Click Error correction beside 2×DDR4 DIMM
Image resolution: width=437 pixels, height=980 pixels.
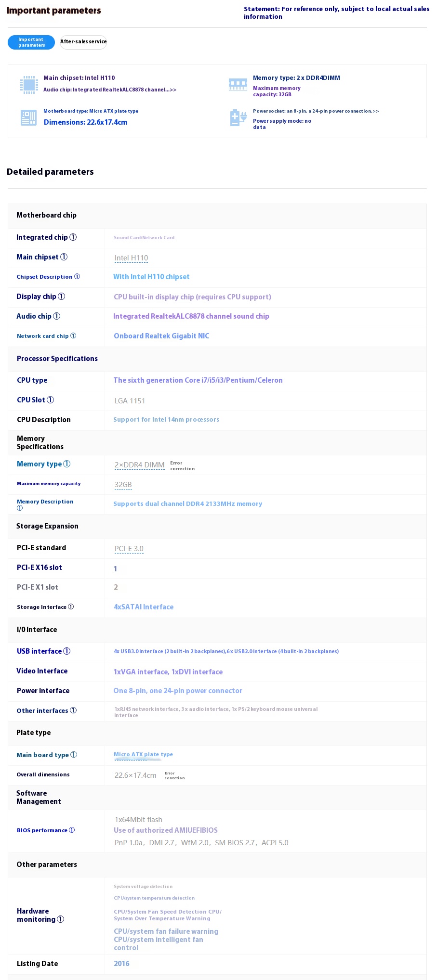pos(183,466)
